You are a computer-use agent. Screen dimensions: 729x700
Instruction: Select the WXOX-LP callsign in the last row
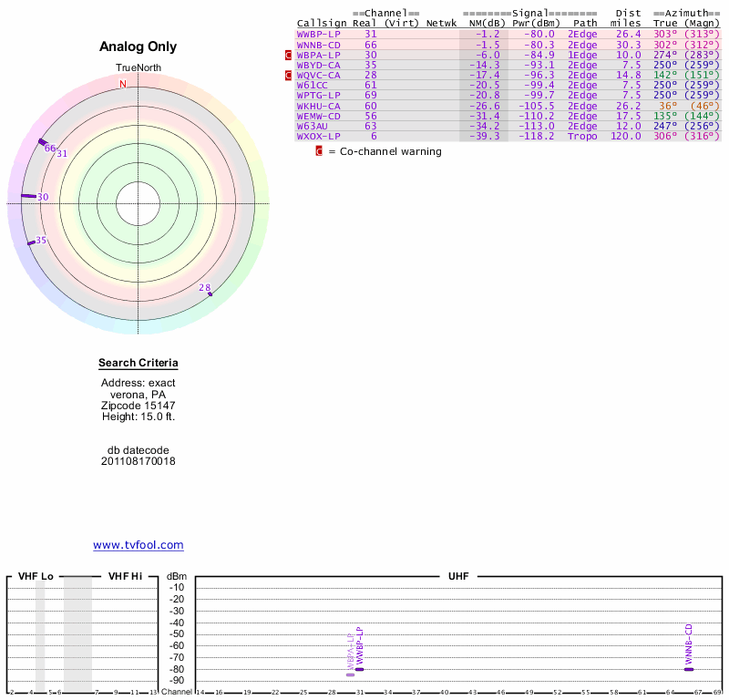pyautogui.click(x=319, y=136)
